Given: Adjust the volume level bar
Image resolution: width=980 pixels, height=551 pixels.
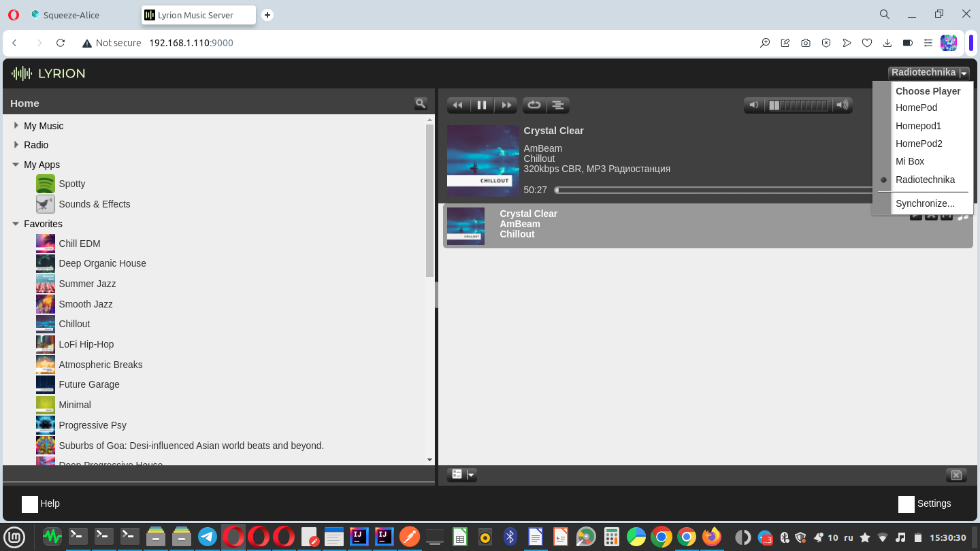Looking at the screenshot, I should [798, 105].
